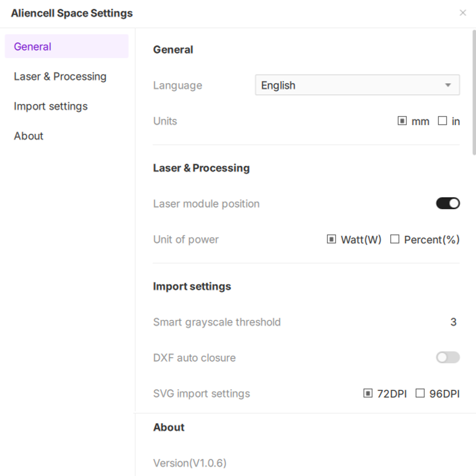
Task: Select 96DPI for SVG import
Action: tap(420, 393)
